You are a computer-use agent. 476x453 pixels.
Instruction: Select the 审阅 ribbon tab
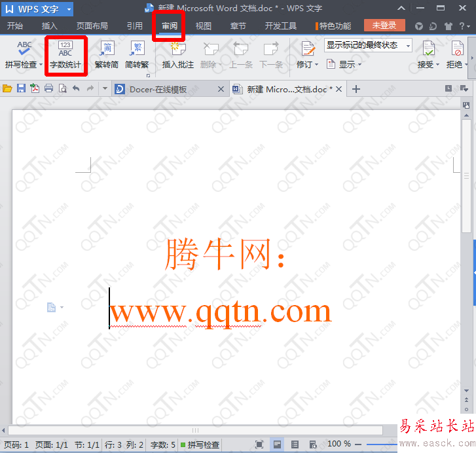click(169, 26)
